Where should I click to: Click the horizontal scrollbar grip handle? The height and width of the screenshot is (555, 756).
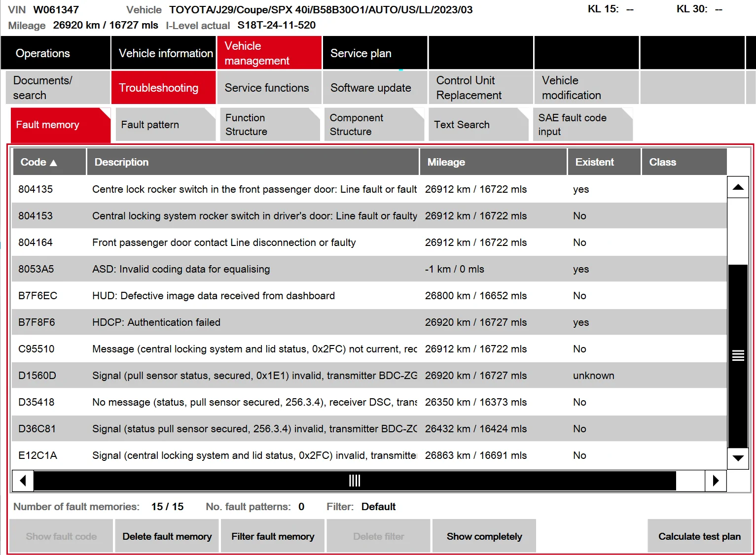click(x=355, y=481)
